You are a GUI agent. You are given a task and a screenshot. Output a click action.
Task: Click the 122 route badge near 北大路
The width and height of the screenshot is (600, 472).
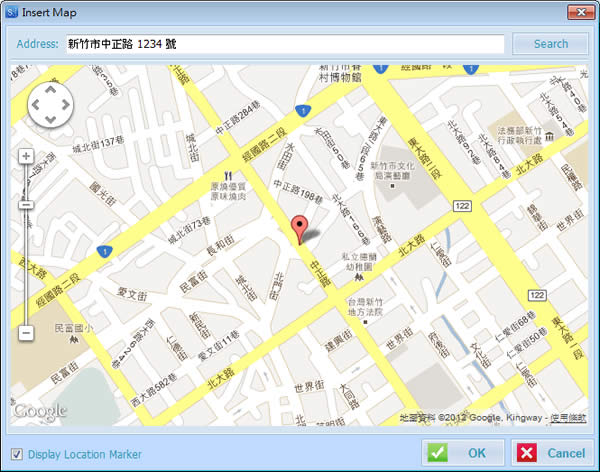(462, 206)
